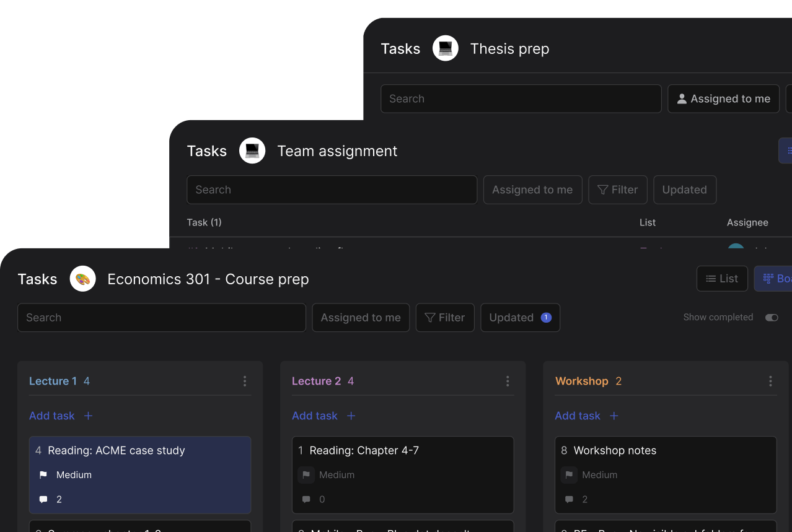Click priority flag on Reading: Chapter 4-7
The image size is (792, 532).
(306, 475)
